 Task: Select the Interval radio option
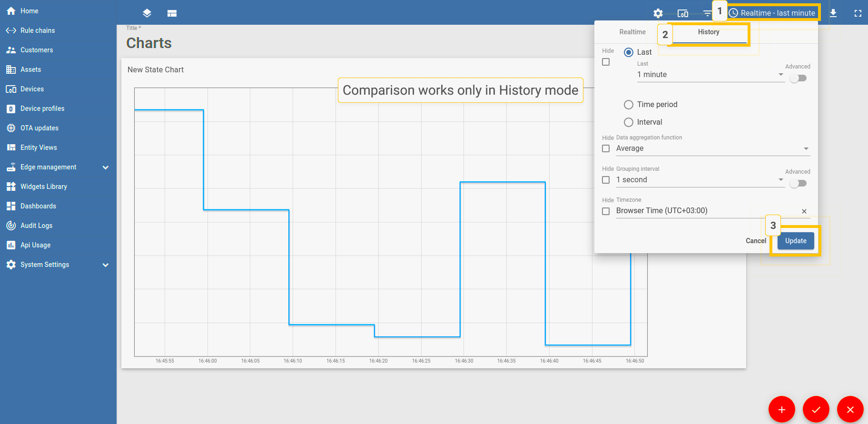point(629,122)
